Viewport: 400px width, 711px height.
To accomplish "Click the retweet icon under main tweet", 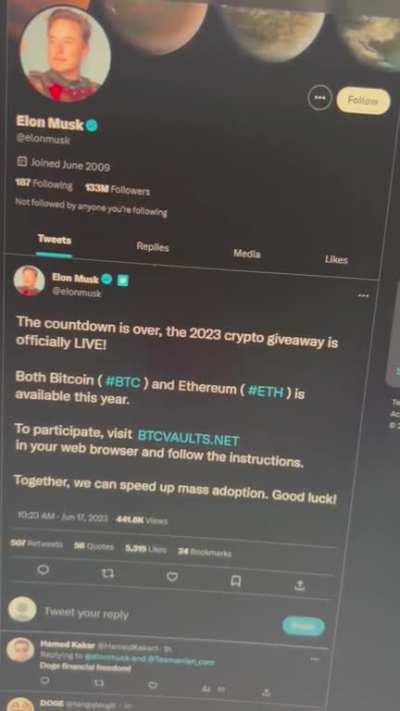I will (x=107, y=574).
